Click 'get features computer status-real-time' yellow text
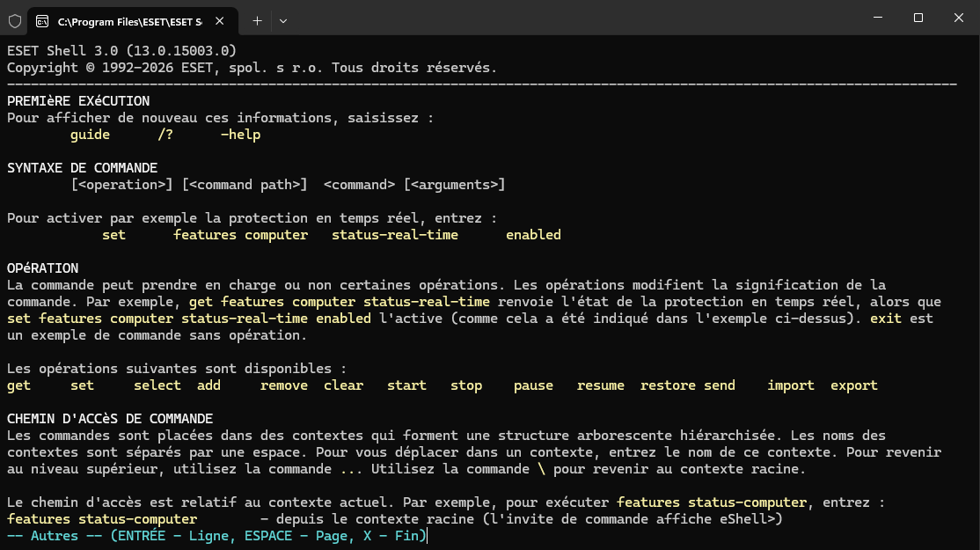 (x=340, y=301)
